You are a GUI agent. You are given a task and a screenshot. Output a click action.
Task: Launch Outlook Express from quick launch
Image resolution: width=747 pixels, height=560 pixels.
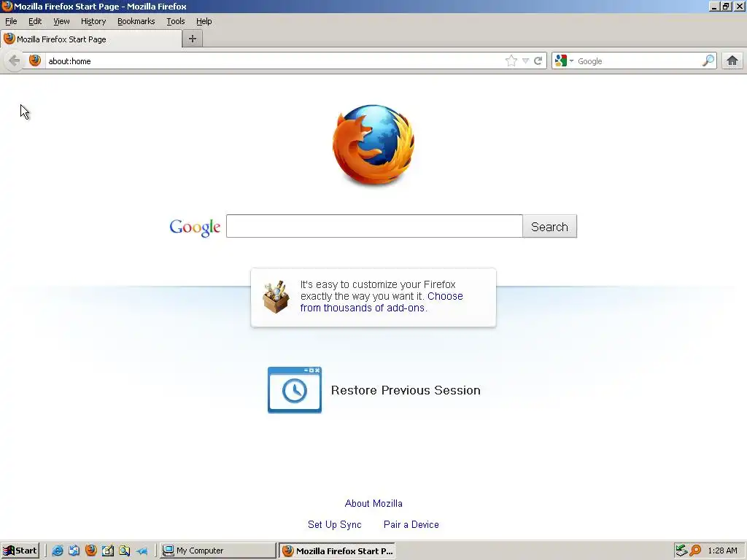click(74, 551)
